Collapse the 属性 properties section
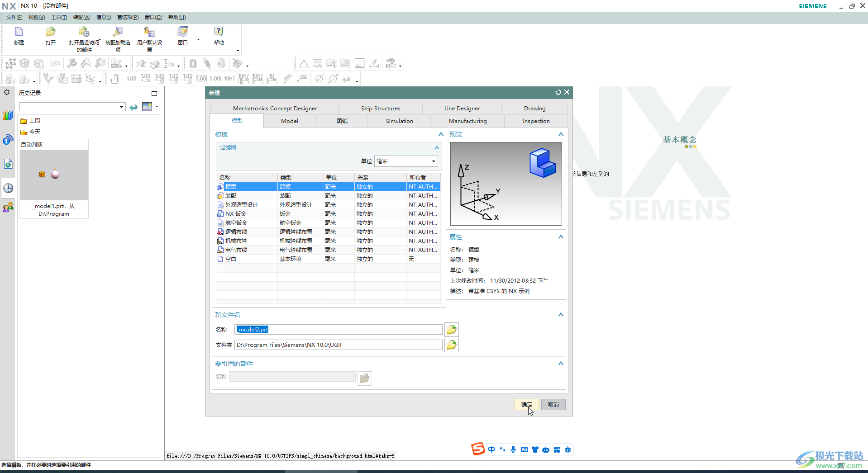Viewport: 868px width, 473px height. point(561,237)
